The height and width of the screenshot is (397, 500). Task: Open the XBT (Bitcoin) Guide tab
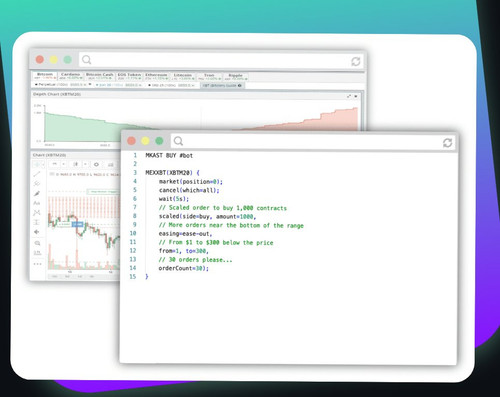pyautogui.click(x=222, y=85)
